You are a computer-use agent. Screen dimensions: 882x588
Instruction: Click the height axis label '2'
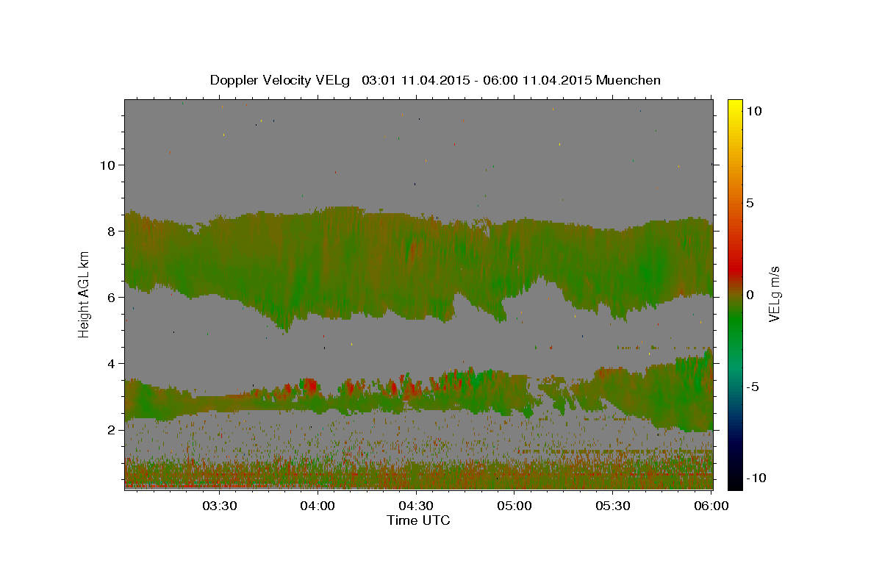(111, 429)
